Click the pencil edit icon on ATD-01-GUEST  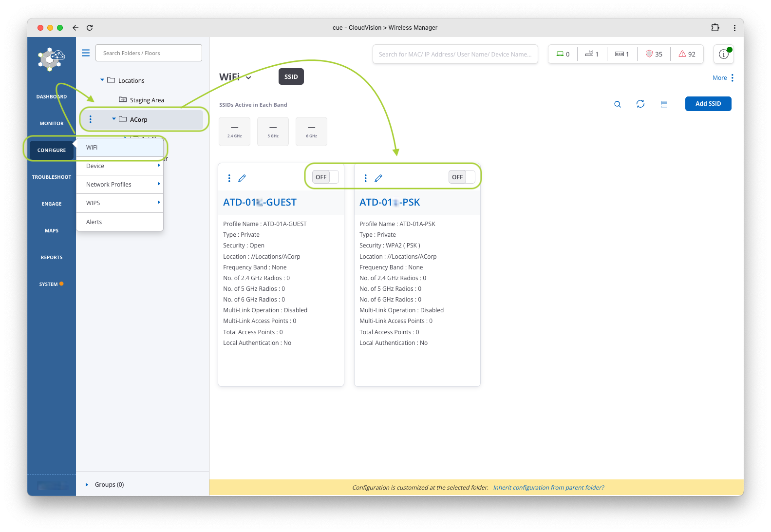pos(242,178)
